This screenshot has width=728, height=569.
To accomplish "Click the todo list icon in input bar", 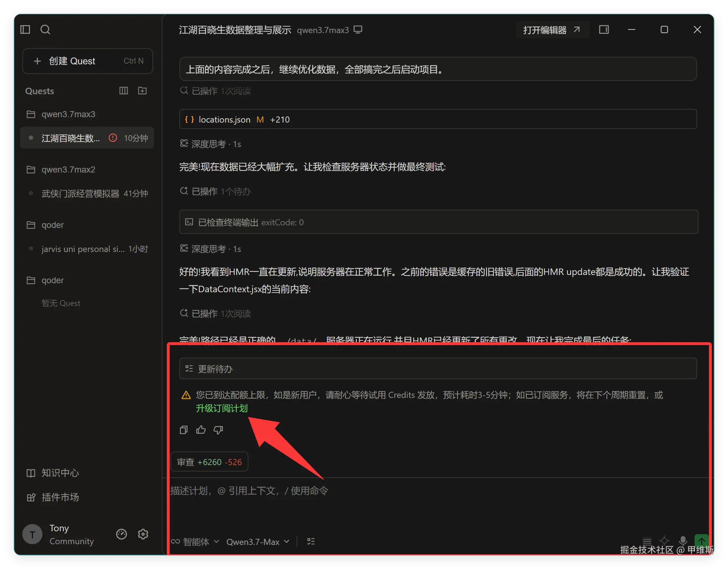I will pos(311,541).
